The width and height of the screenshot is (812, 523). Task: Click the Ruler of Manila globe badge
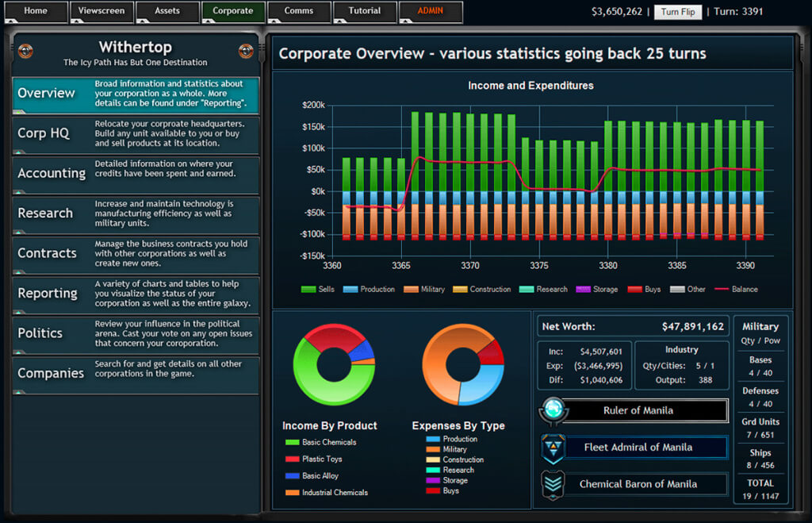click(x=551, y=411)
